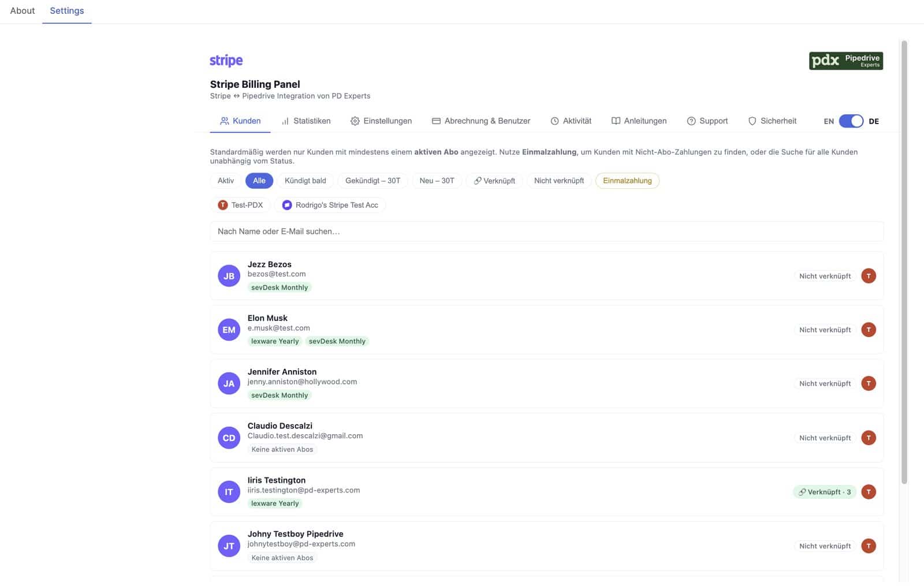Open the Einstellungen tab
The width and height of the screenshot is (924, 586).
coord(381,121)
